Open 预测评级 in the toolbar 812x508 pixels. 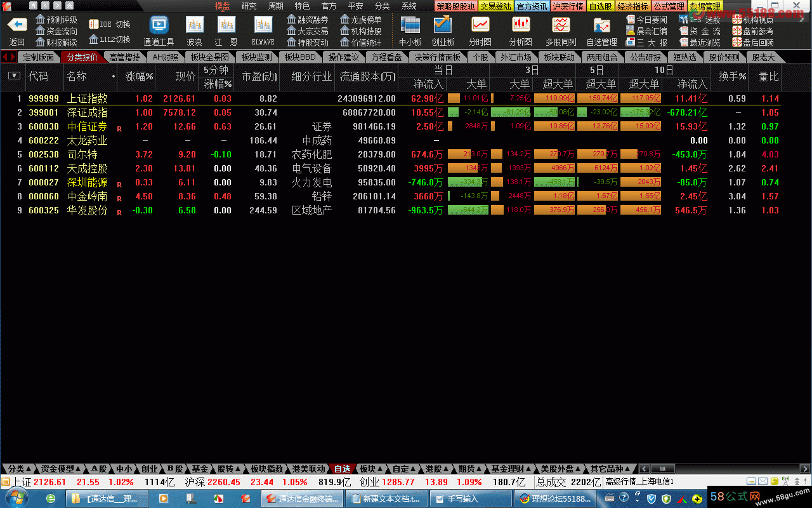(x=57, y=20)
